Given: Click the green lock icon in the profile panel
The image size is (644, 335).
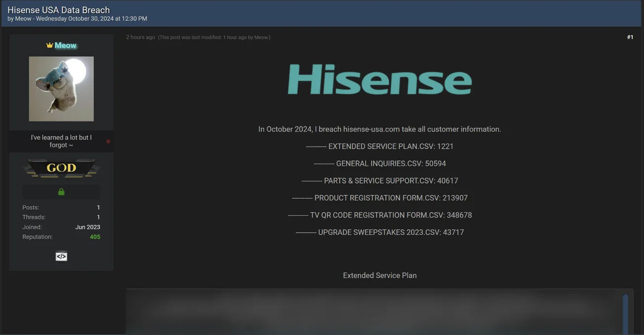Looking at the screenshot, I should pyautogui.click(x=61, y=192).
